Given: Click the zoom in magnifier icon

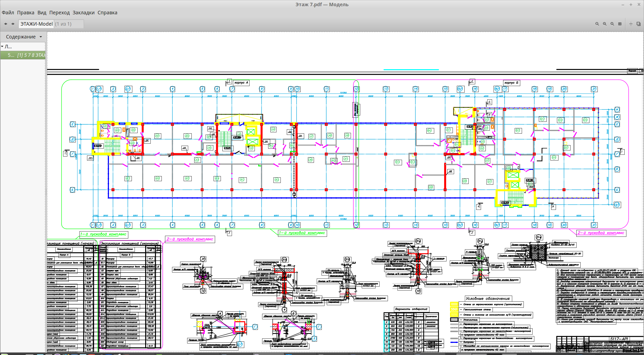Looking at the screenshot, I should tap(605, 24).
